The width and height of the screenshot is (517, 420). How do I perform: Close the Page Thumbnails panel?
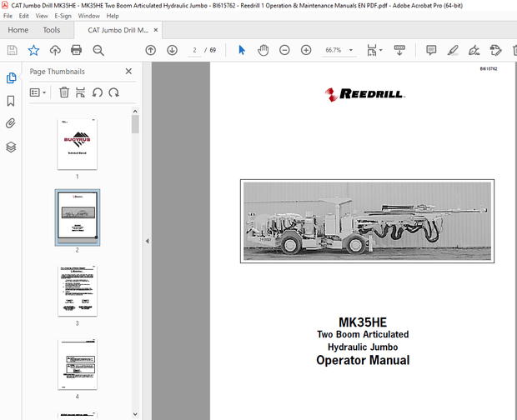pos(128,71)
